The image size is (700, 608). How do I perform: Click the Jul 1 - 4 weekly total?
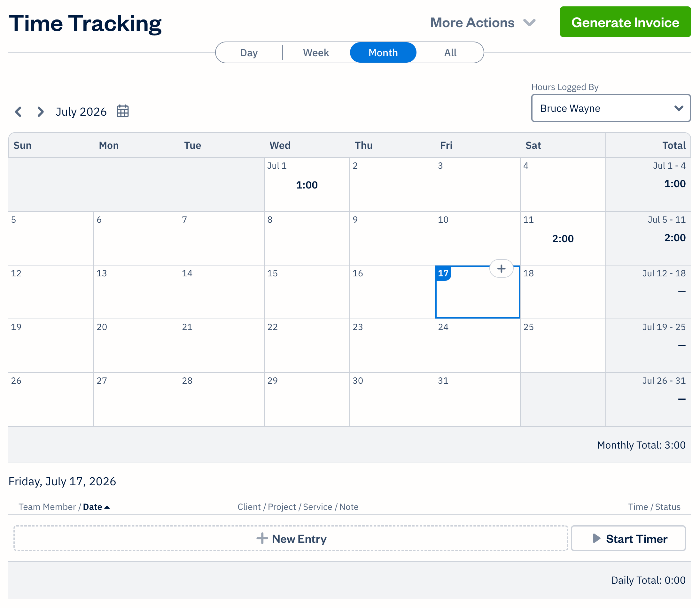[x=649, y=185]
